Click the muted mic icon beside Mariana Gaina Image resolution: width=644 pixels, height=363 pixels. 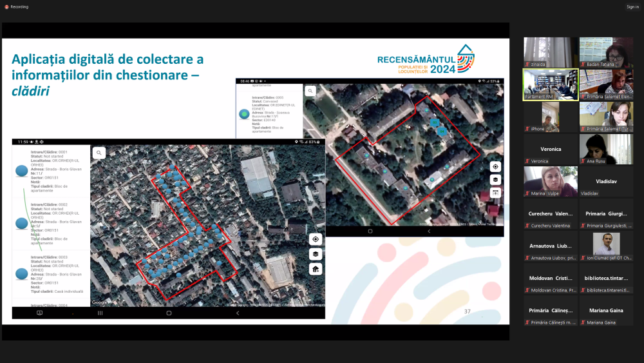[x=583, y=323]
